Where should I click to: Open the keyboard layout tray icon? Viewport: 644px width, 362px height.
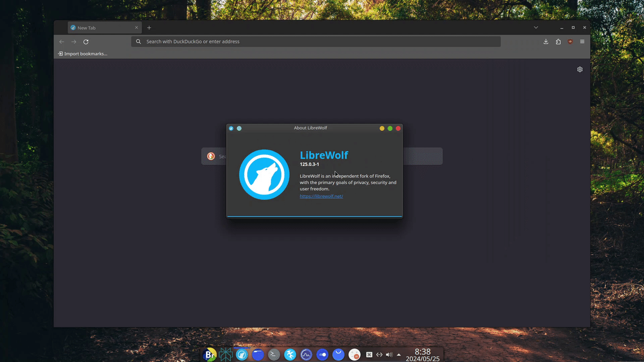[x=369, y=354]
